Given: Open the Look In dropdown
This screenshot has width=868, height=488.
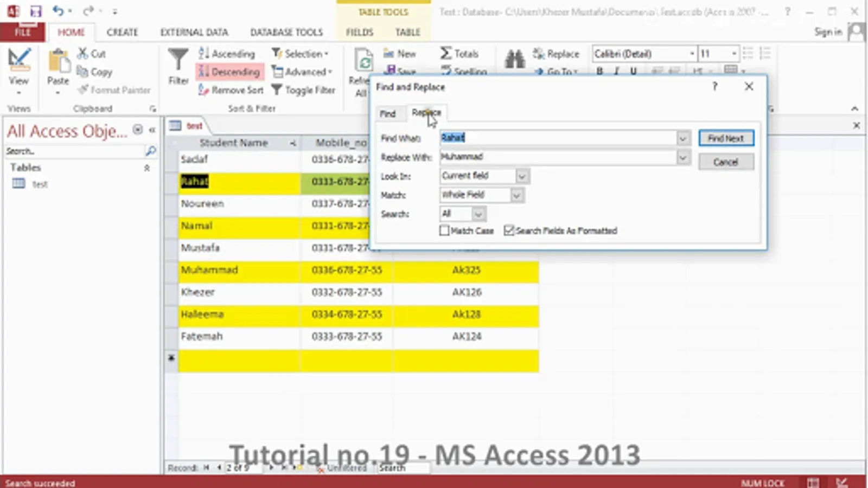Looking at the screenshot, I should [522, 176].
